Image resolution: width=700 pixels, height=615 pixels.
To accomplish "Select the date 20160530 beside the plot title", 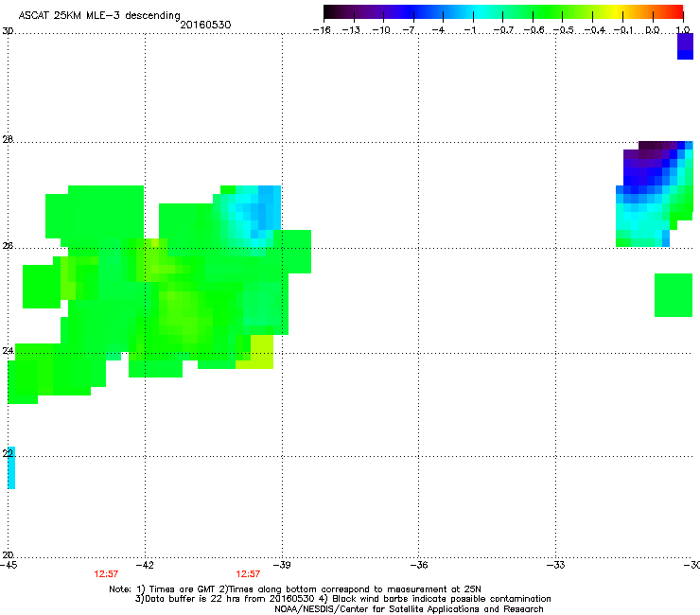I will coord(205,25).
